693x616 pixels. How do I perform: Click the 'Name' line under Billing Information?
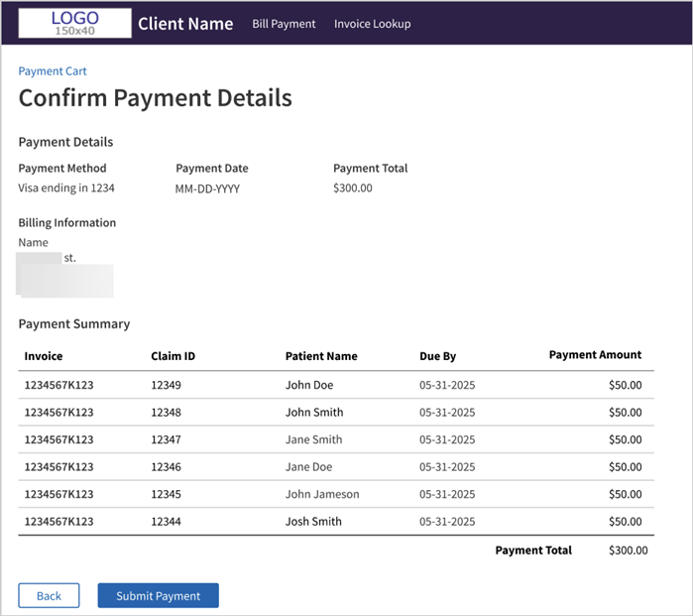coord(33,242)
